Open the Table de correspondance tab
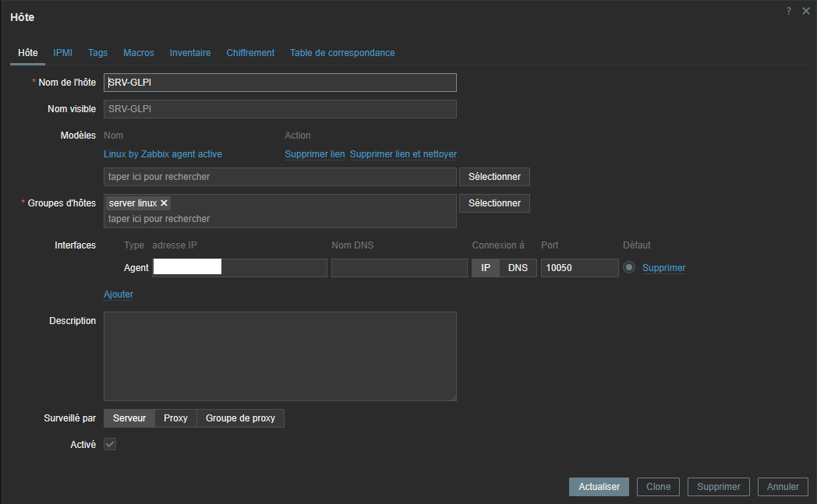Screen dimensions: 817x504 [x=342, y=53]
